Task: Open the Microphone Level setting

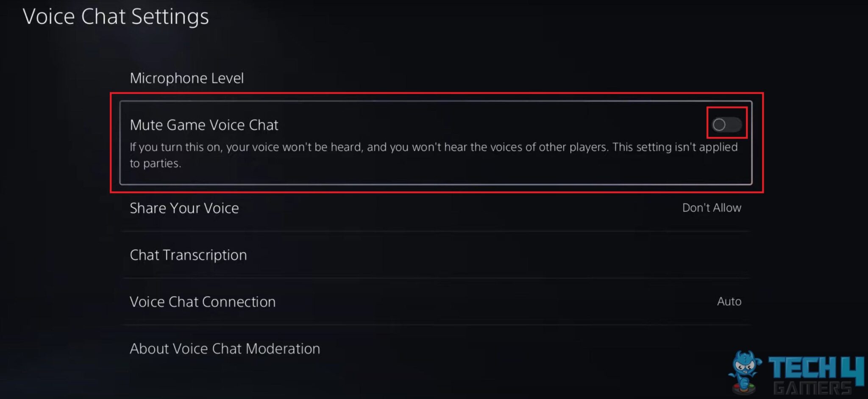Action: [186, 78]
